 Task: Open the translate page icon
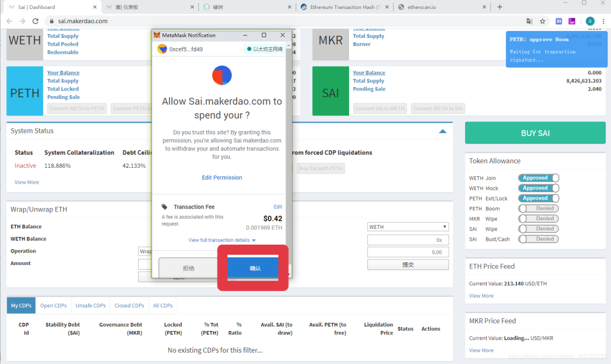(x=529, y=21)
